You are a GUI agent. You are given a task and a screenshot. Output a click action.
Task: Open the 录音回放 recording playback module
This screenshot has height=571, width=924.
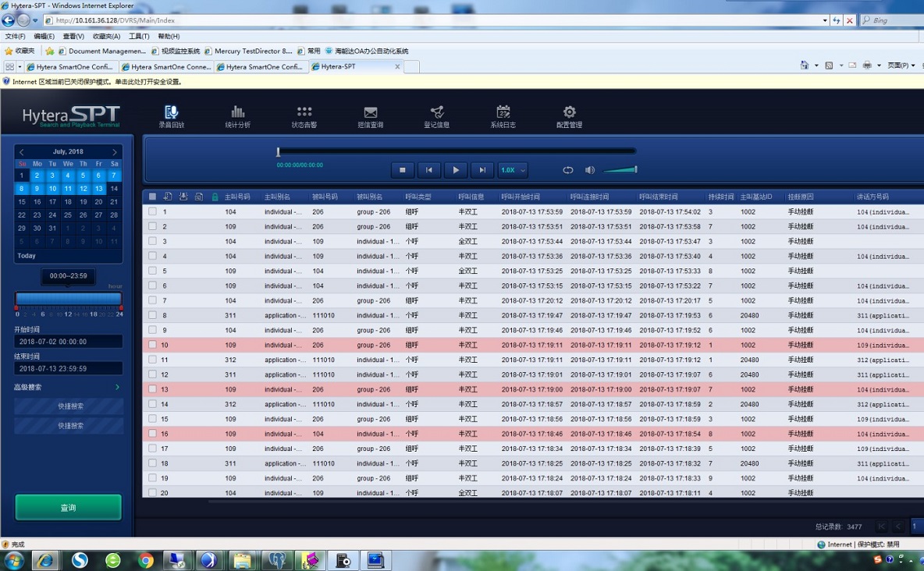[172, 116]
